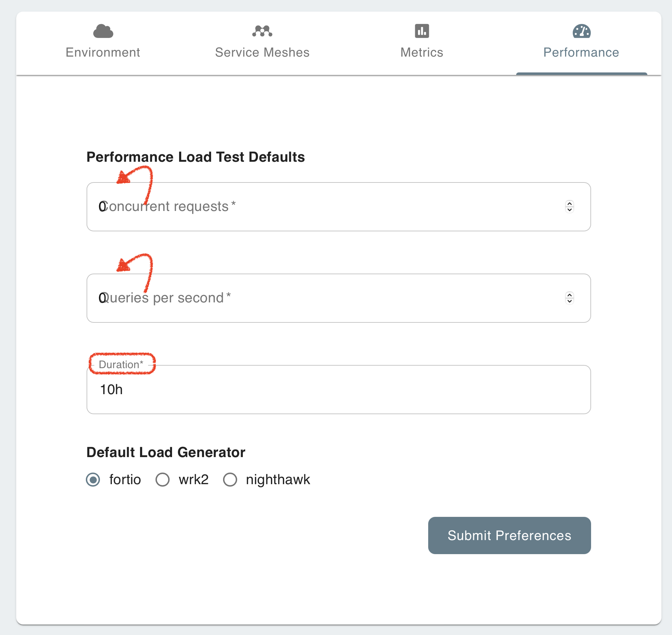
Task: Increment the Concurrent requests value
Action: [570, 204]
